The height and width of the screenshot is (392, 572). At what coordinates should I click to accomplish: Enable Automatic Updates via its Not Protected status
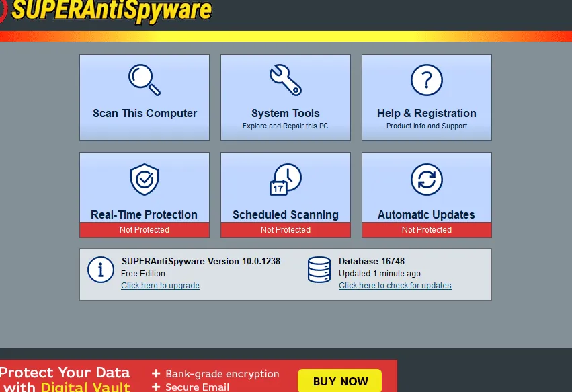pos(426,229)
